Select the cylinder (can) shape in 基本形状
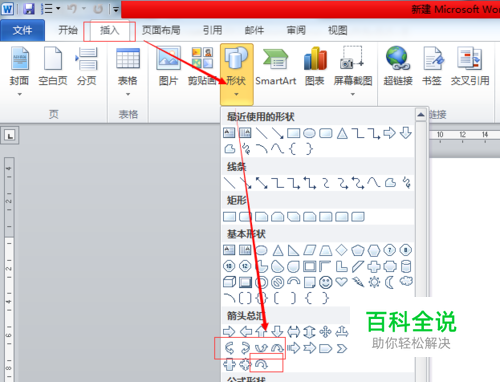This screenshot has height=382, width=500. 406,266
